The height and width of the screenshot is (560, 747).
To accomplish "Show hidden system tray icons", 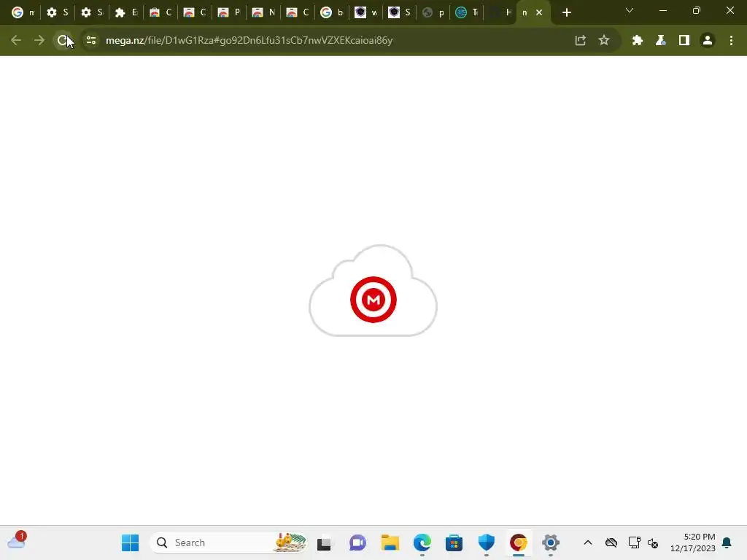I will click(x=588, y=542).
